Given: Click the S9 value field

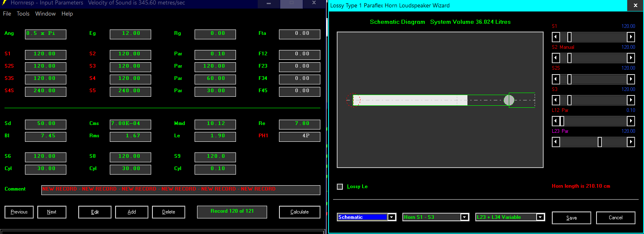Looking at the screenshot, I should (x=215, y=157).
